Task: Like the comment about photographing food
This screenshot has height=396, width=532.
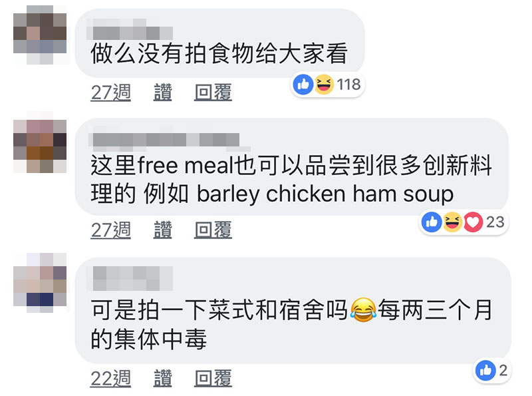Action: (162, 92)
